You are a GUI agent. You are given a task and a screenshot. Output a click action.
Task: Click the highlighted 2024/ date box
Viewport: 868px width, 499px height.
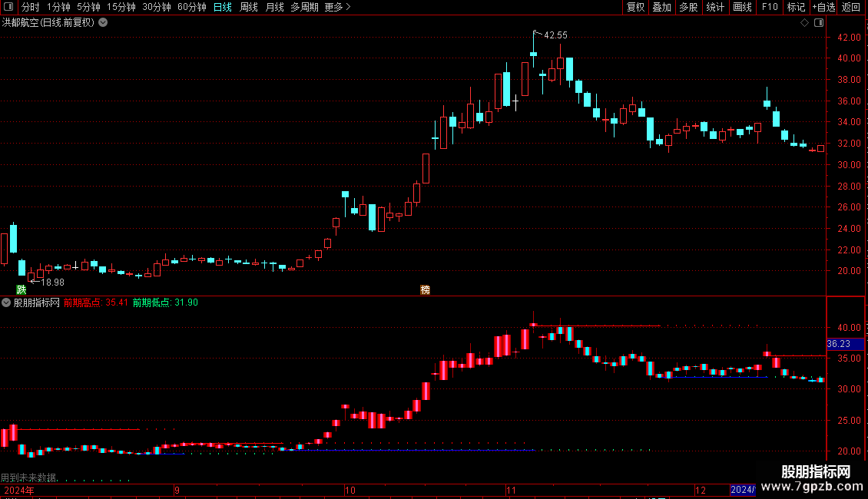pos(743,490)
